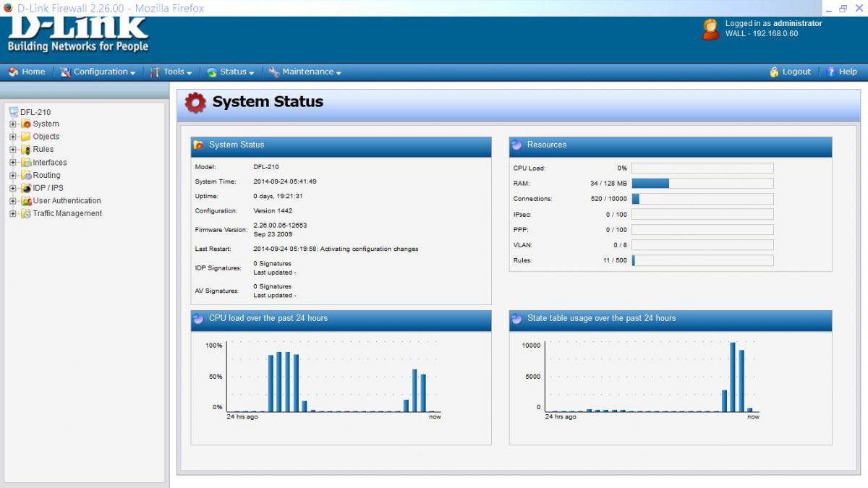Expand the Rules tree node

(x=13, y=150)
